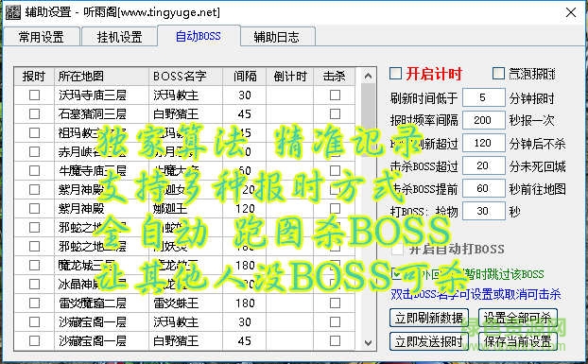This screenshot has width=588, height=364.
Task: Check 报时 box for 魔龙城三层 row
Action: (x=34, y=265)
